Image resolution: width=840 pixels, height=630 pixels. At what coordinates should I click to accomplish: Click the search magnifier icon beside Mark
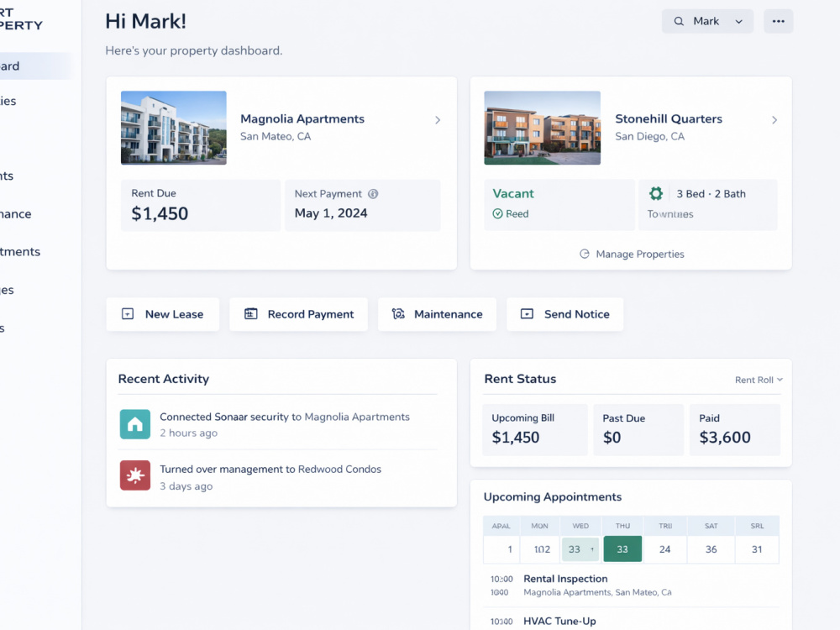(679, 22)
